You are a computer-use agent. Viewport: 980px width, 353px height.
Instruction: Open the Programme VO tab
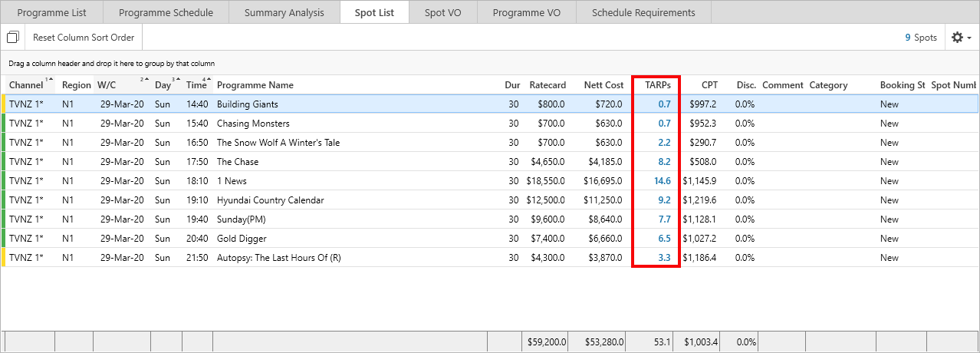[526, 12]
